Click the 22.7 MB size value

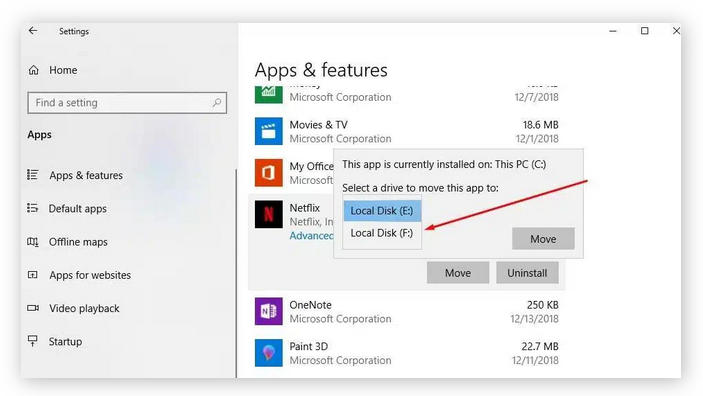point(540,346)
